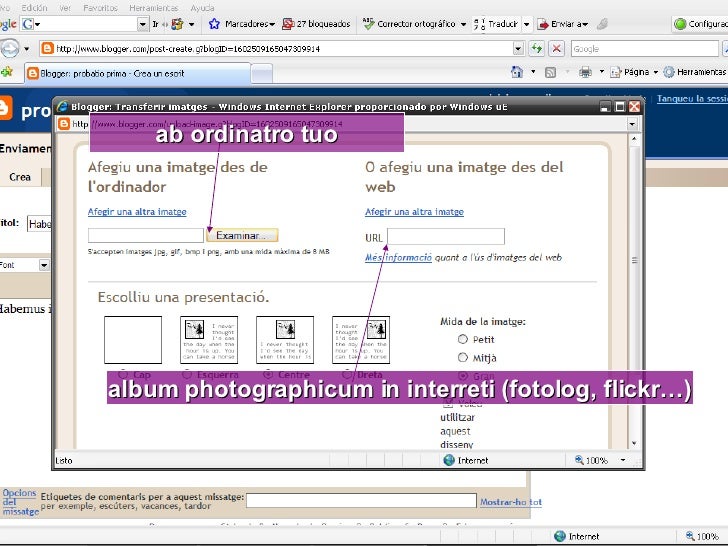Click the Esquerra layout thumbnail preview
The image size is (728, 546).
click(x=209, y=340)
